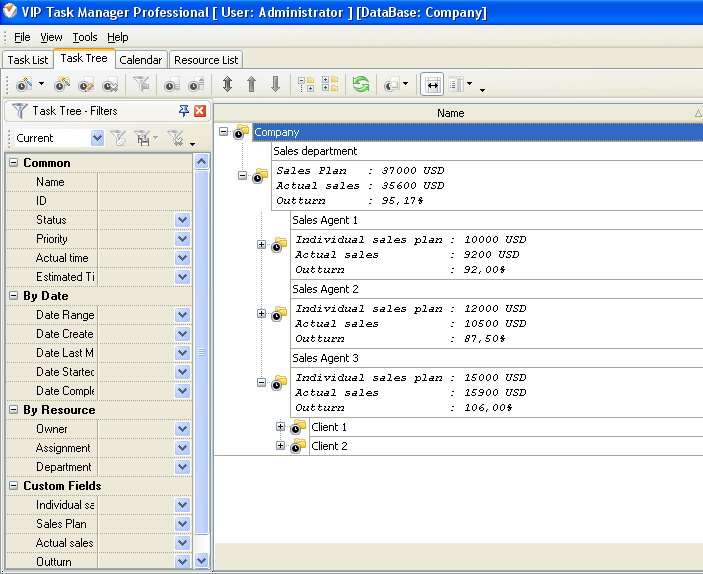Collapse the Sales Agent 3 node

[x=261, y=383]
